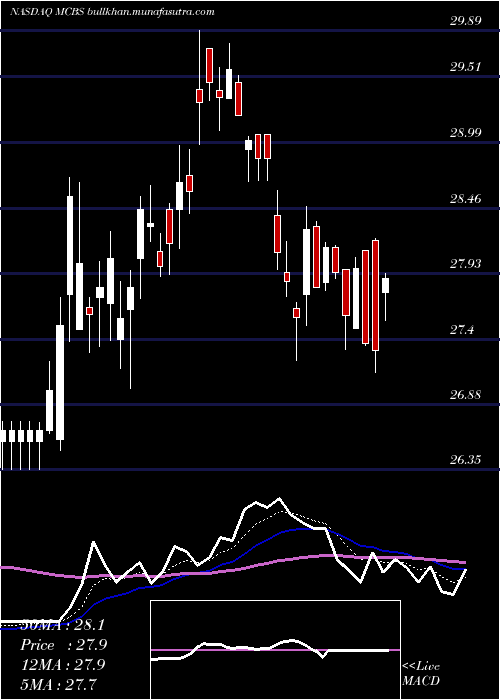Viewport: 500px width, 700px height.
Task: Click the Price : 27.9 legend text
Action: coord(63,645)
